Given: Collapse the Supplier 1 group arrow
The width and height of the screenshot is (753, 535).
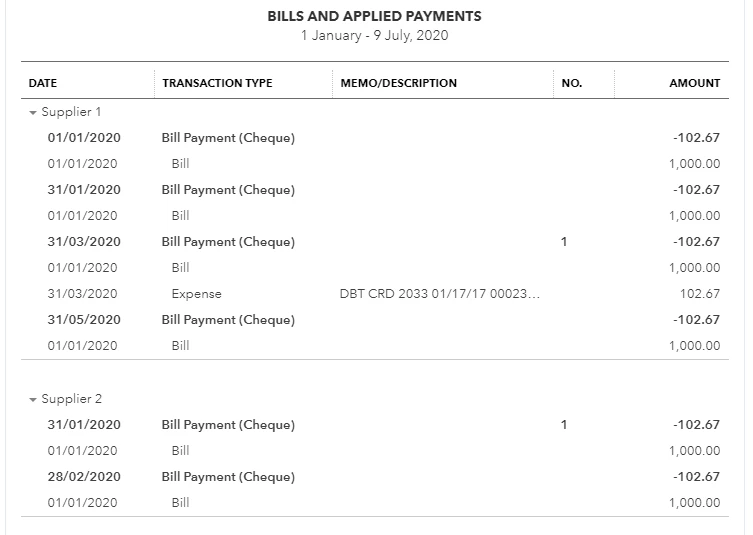Looking at the screenshot, I should [33, 113].
